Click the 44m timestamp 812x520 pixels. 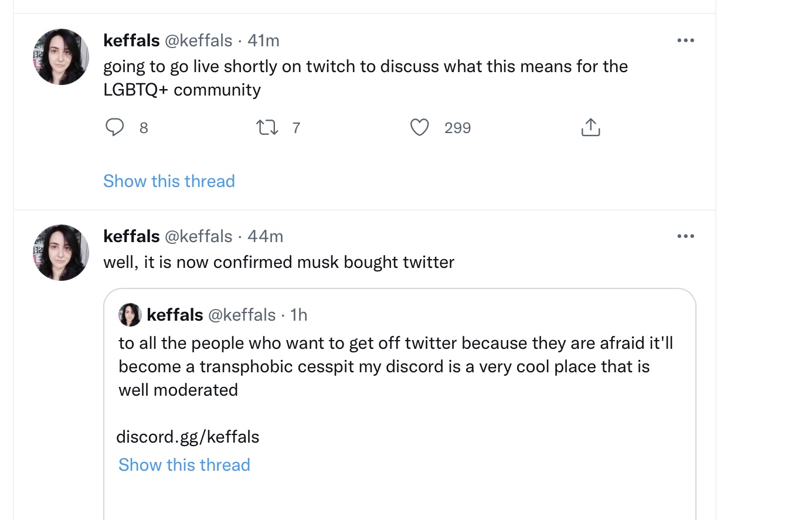[265, 236]
